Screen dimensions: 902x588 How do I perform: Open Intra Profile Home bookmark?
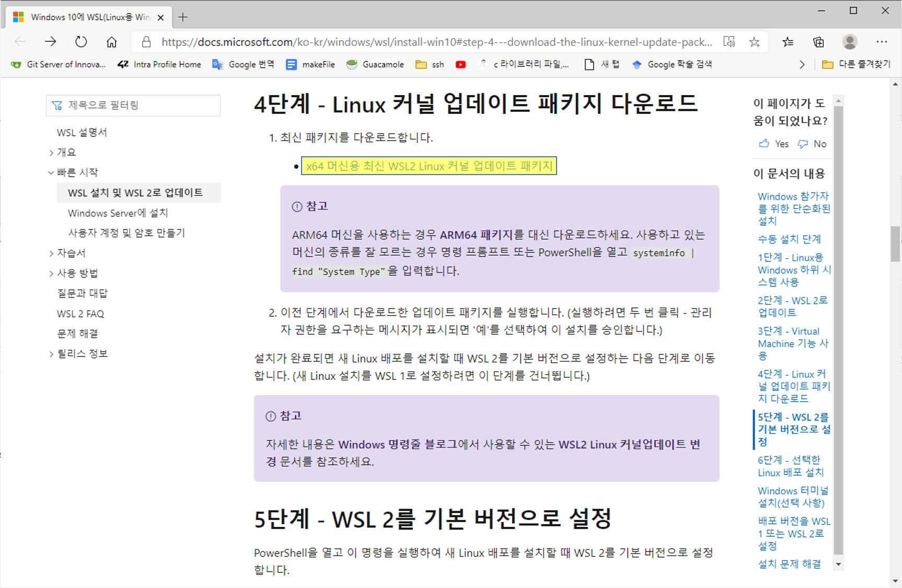(159, 64)
